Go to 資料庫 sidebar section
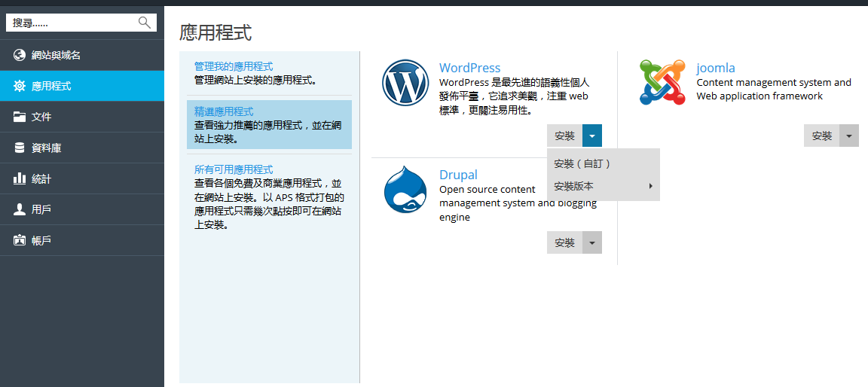The image size is (868, 387). pos(82,148)
